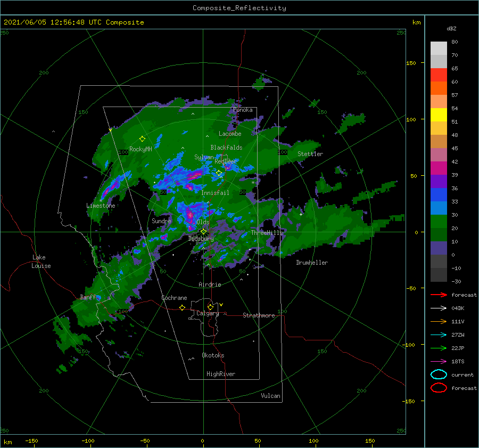The height and width of the screenshot is (448, 479).
Task: Click the HighRiver label
Action: (x=221, y=374)
